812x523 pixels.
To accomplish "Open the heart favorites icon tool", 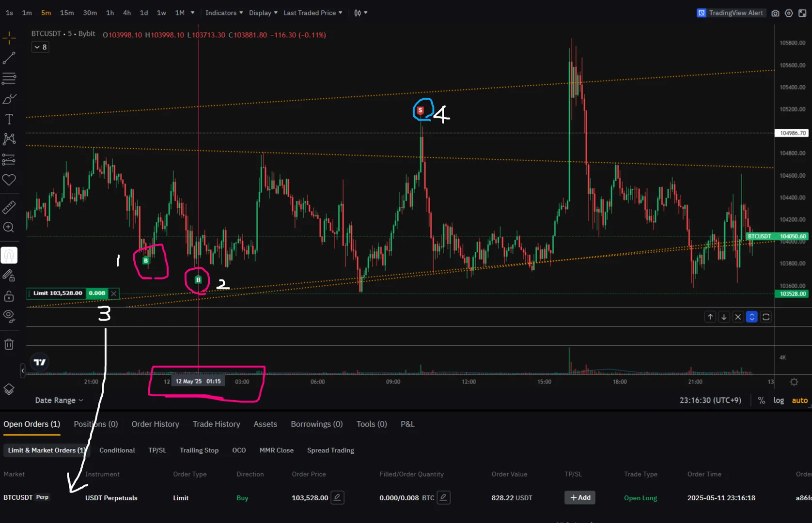I will coord(9,180).
